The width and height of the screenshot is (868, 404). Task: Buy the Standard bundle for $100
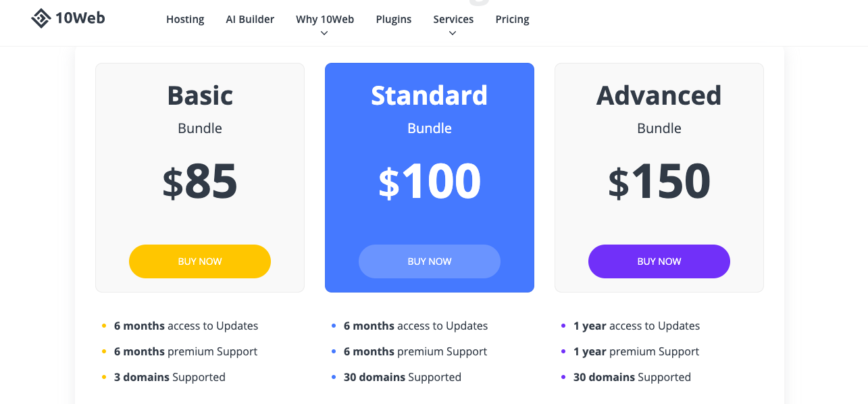[430, 261]
